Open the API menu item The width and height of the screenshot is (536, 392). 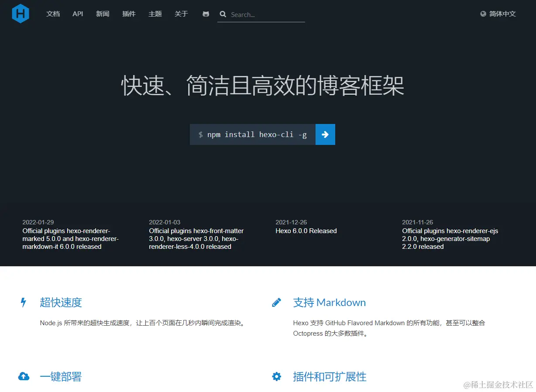point(78,14)
